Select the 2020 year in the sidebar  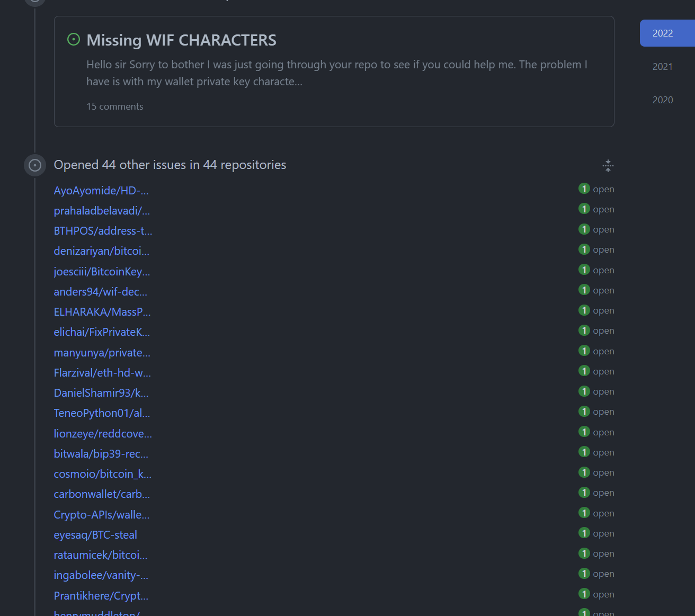(662, 100)
